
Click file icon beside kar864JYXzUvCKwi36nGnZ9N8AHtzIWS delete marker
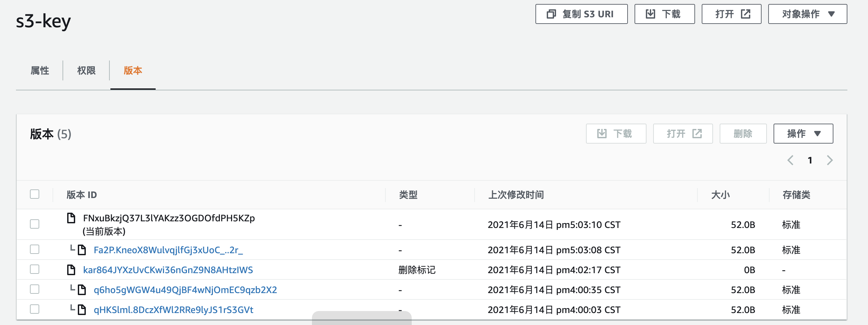coord(71,270)
